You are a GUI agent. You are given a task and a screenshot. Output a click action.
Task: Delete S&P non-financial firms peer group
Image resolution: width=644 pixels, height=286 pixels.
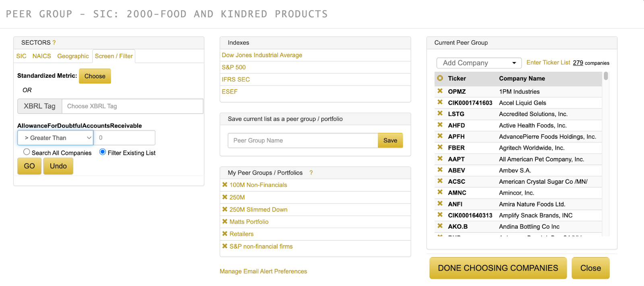(225, 246)
